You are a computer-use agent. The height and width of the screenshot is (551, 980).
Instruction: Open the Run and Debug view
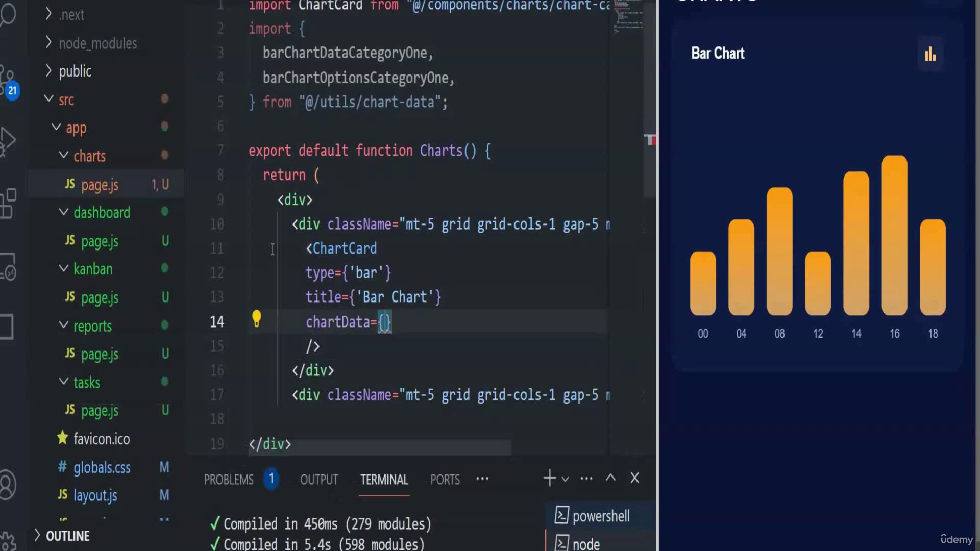pos(7,141)
